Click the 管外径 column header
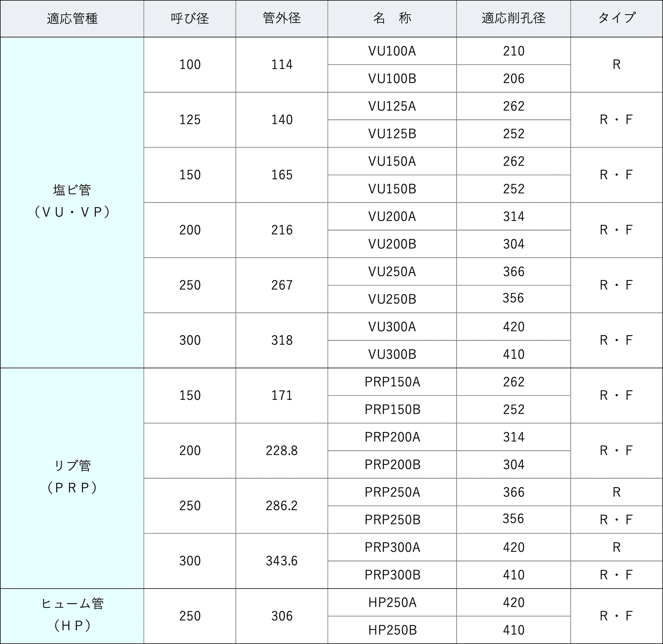Screen dimensions: 663x644 coord(282,19)
